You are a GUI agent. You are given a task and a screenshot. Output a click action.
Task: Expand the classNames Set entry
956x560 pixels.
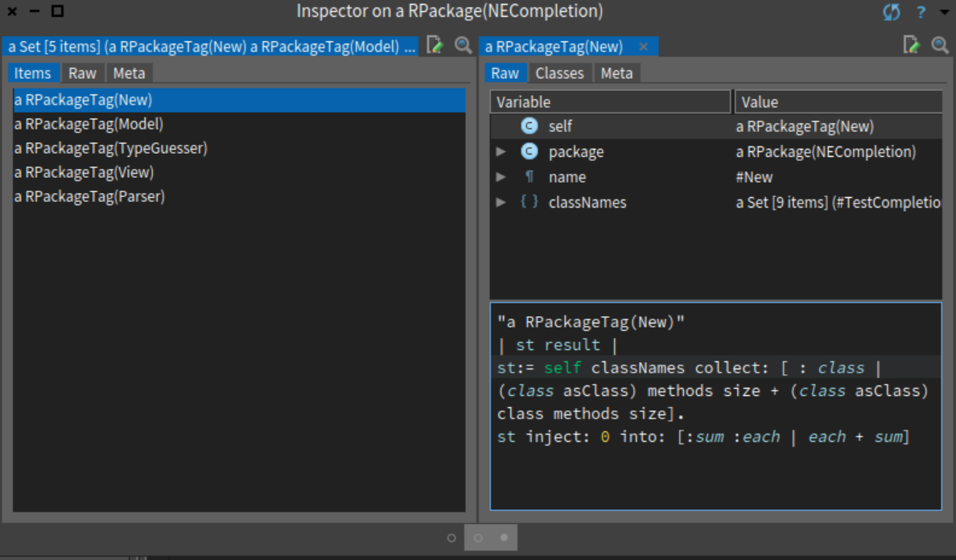click(x=500, y=202)
